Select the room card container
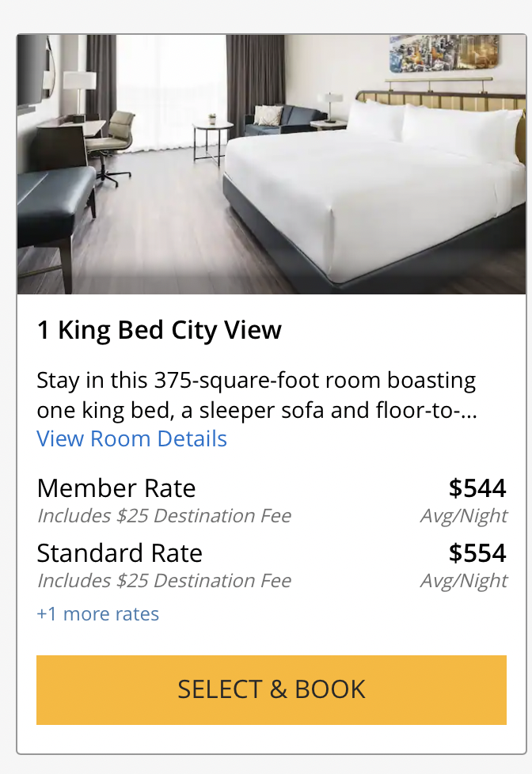This screenshot has width=532, height=774. click(272, 388)
